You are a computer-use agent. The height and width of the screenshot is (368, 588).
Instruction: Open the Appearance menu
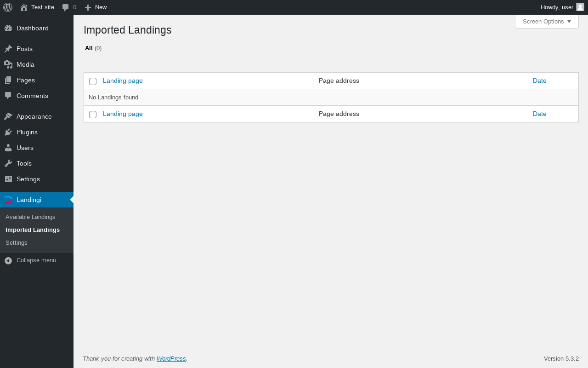tap(34, 116)
